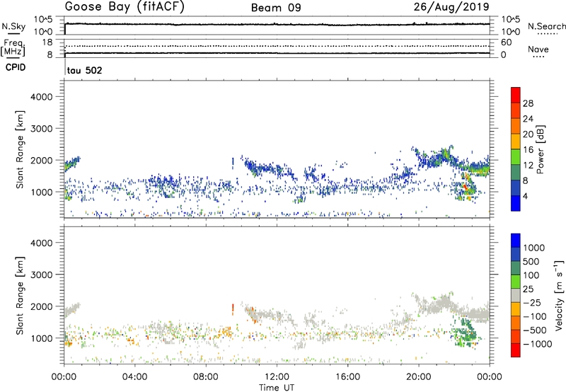Click the green velocity patch near 22:30 UT
The image size is (566, 392).
coord(466,332)
